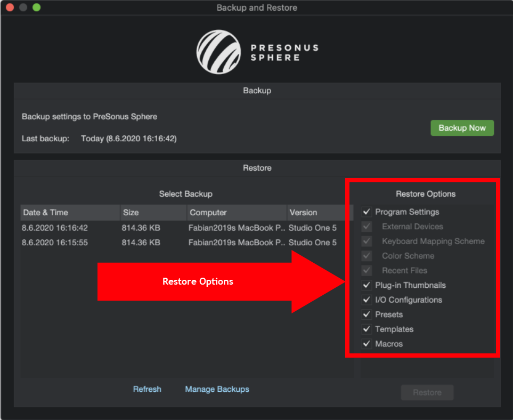Click the Restore button

coord(427,392)
